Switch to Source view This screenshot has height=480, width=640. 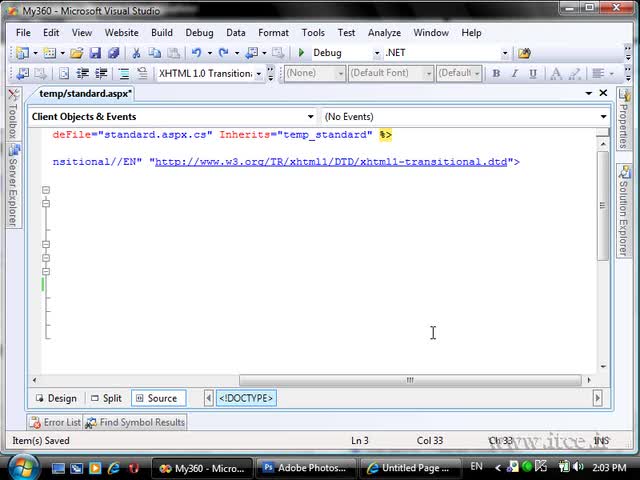point(158,398)
